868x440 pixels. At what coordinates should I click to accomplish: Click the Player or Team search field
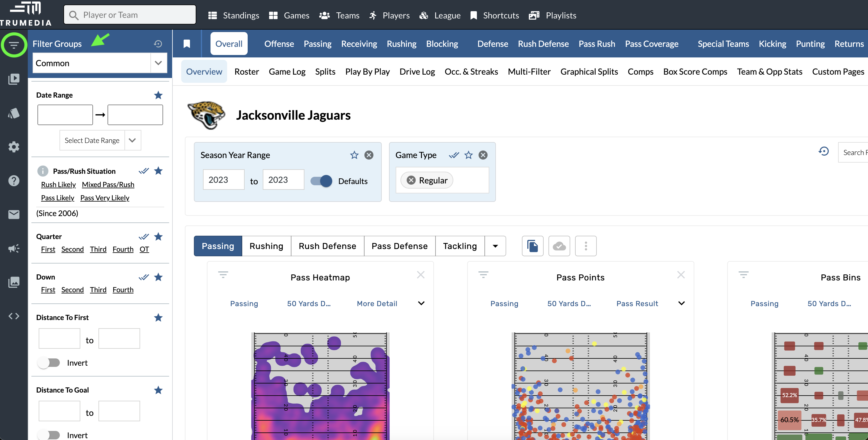click(x=130, y=15)
